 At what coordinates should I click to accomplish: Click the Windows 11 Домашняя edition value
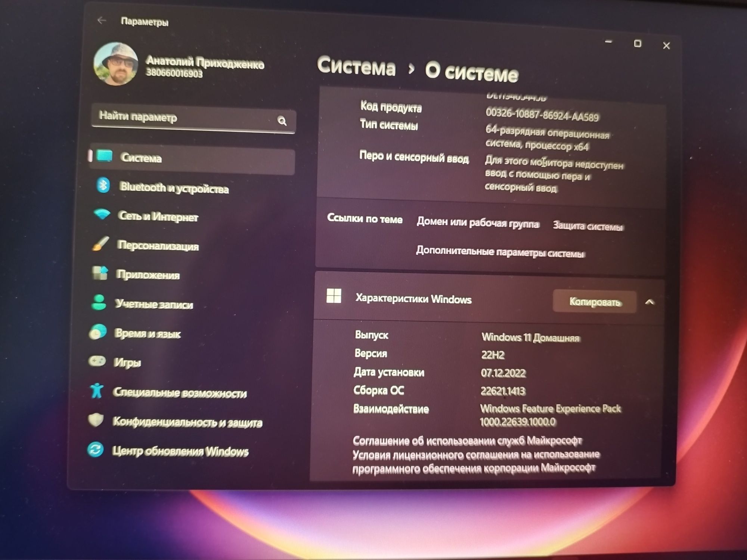(530, 337)
